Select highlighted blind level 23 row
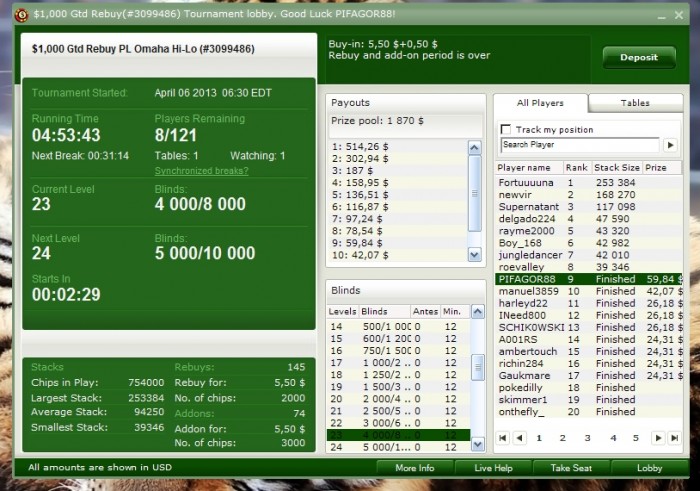The image size is (700, 491). pyautogui.click(x=399, y=435)
